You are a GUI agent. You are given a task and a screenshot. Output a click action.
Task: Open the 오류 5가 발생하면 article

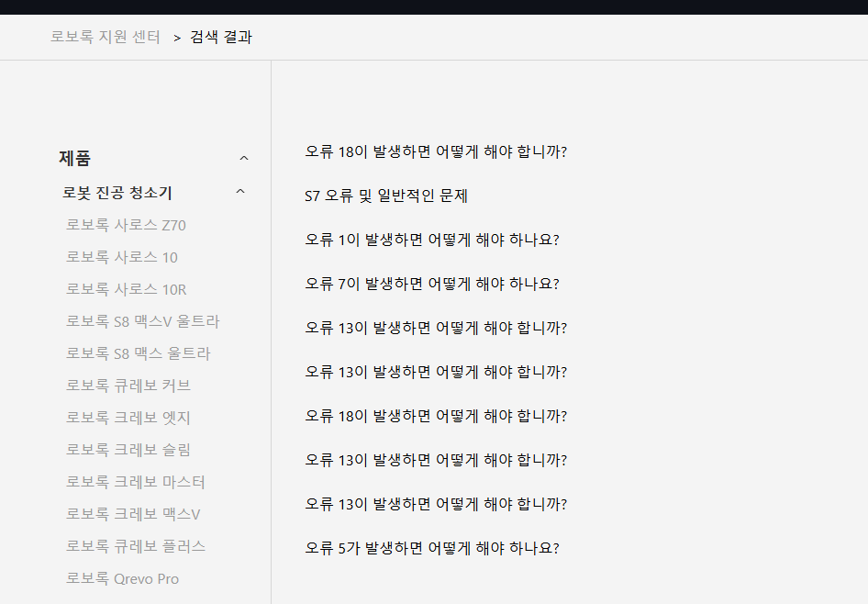tap(432, 548)
